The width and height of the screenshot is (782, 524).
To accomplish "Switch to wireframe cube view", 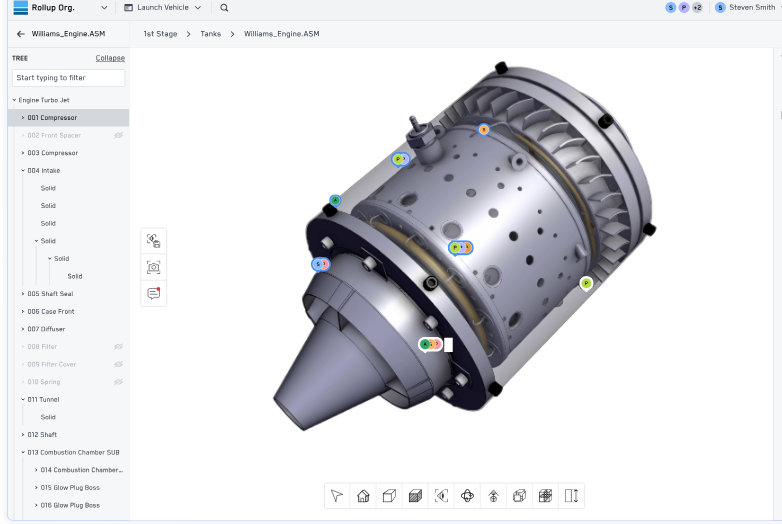I will [x=389, y=496].
